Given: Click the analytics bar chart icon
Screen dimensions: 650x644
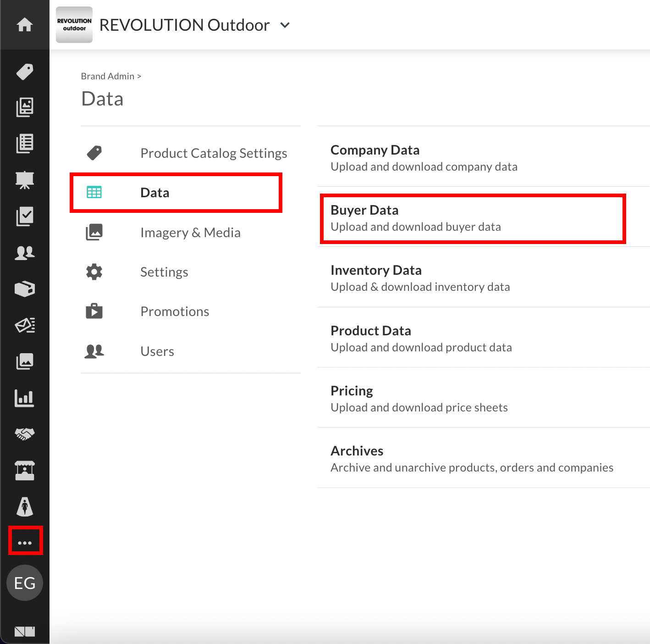Looking at the screenshot, I should 25,398.
